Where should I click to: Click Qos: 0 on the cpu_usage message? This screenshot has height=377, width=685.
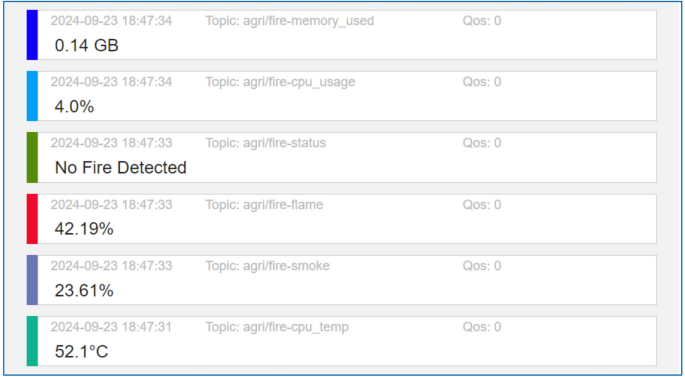[482, 82]
